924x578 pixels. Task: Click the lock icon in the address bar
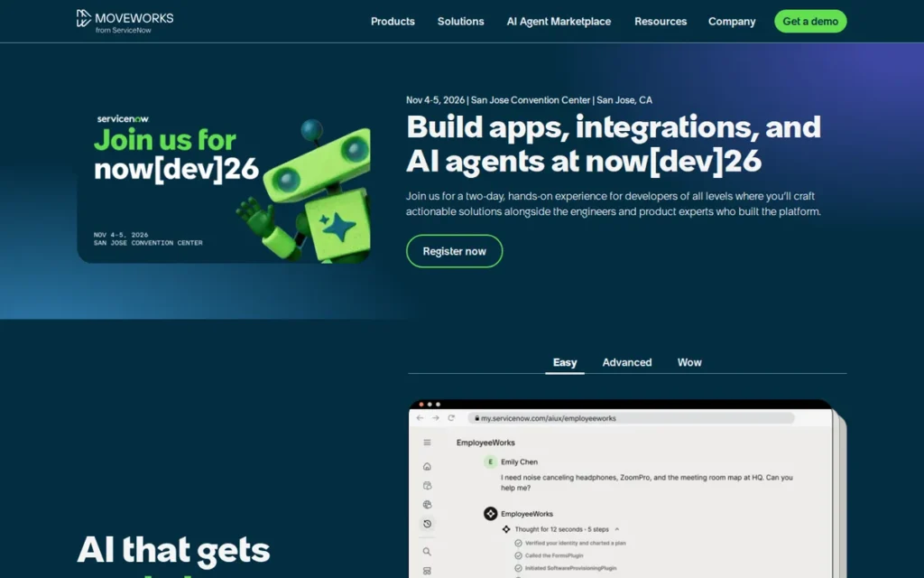[476, 418]
